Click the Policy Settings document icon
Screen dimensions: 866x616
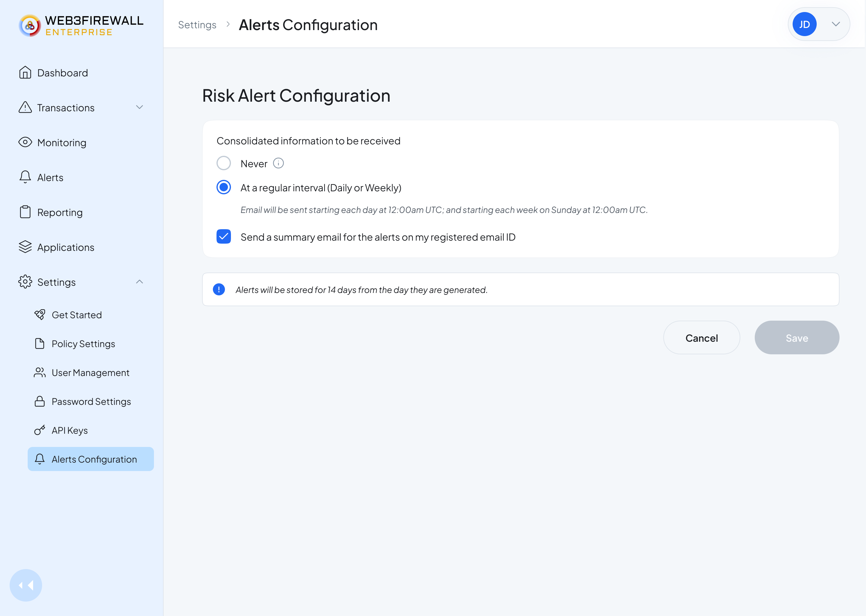pyautogui.click(x=40, y=343)
